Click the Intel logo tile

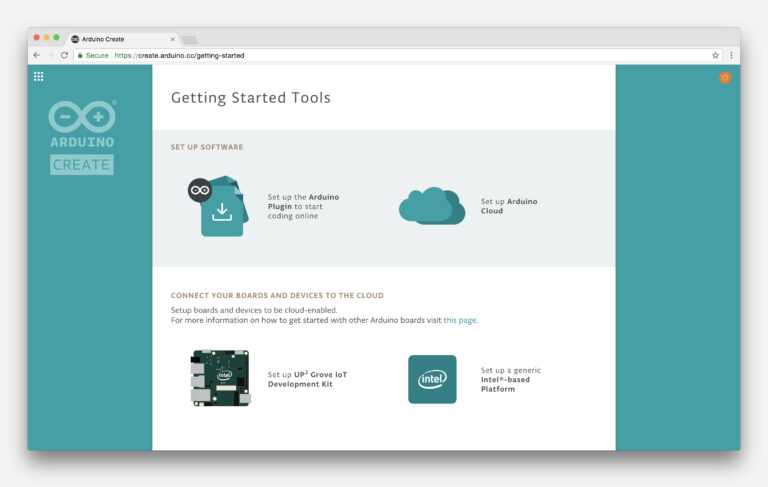click(432, 379)
